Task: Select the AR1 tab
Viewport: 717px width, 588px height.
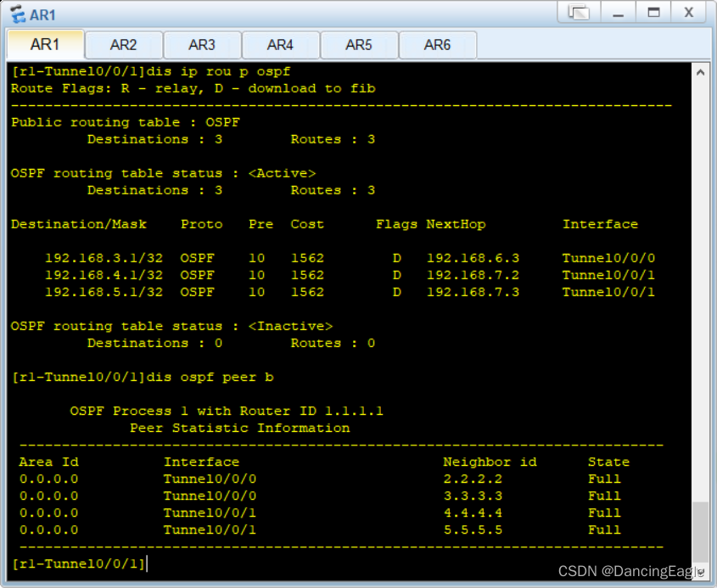Action: click(x=45, y=44)
